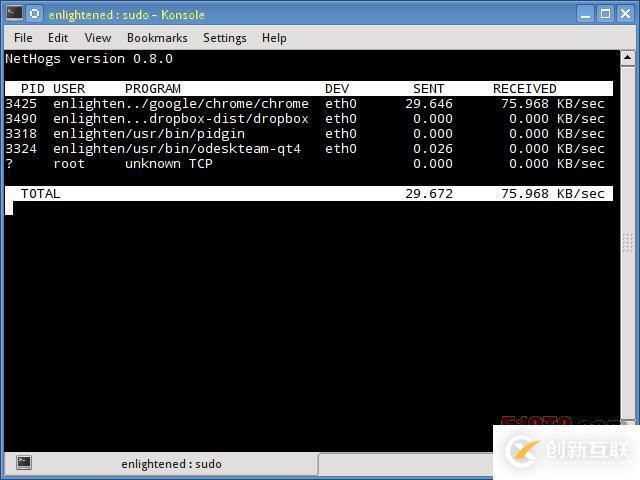Click the SENT column header
640x480 pixels.
click(x=428, y=89)
